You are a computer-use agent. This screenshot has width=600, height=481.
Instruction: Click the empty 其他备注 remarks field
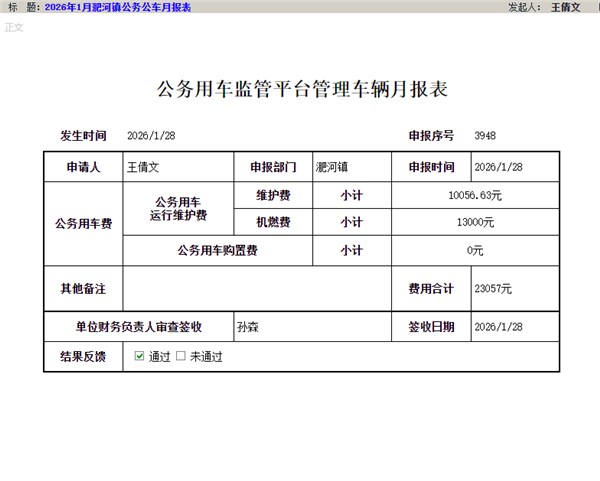click(x=255, y=289)
